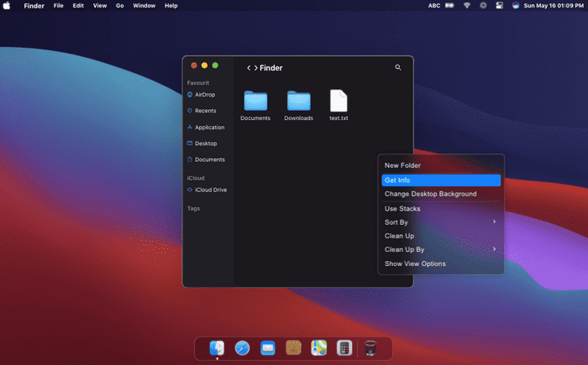Screen dimensions: 588x365
Task: Open the Window menu
Action: (x=144, y=6)
